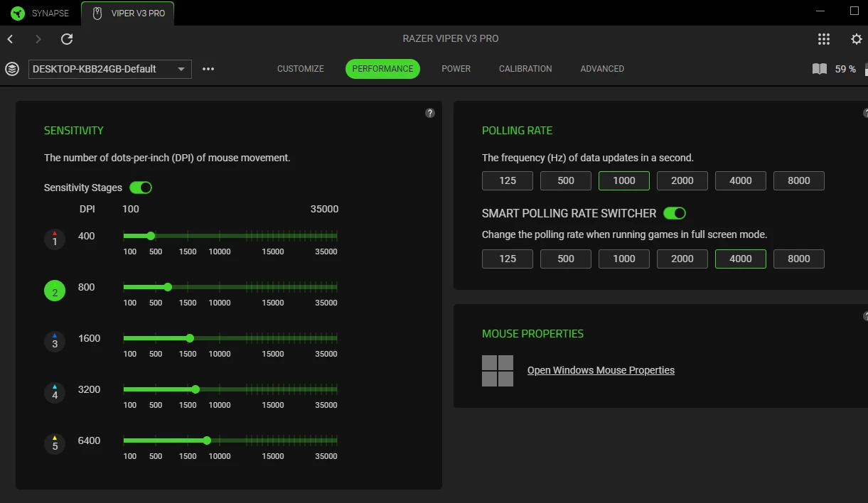Disable the Smart Polling Rate Switcher toggle

pos(675,213)
